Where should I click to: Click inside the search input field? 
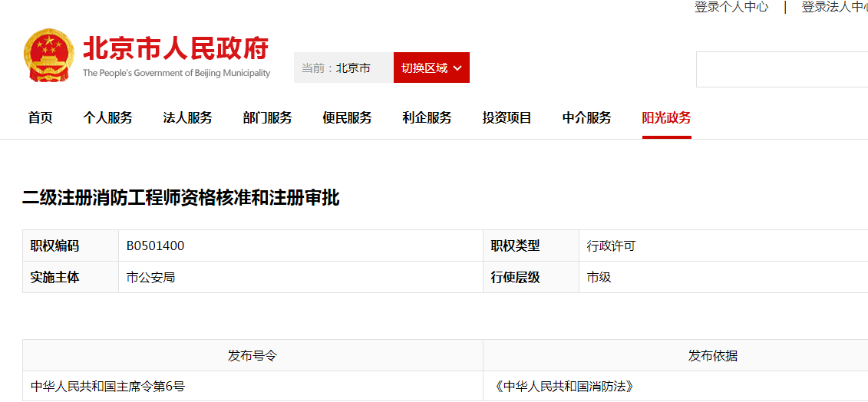click(781, 70)
